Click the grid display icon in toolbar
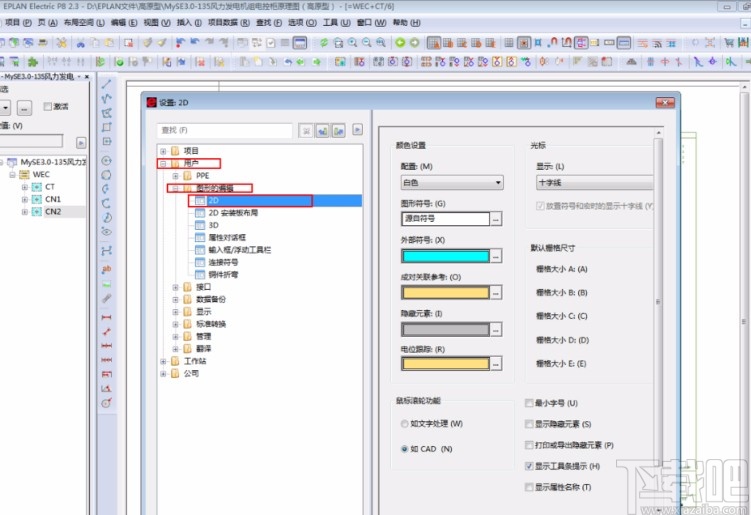 point(509,43)
